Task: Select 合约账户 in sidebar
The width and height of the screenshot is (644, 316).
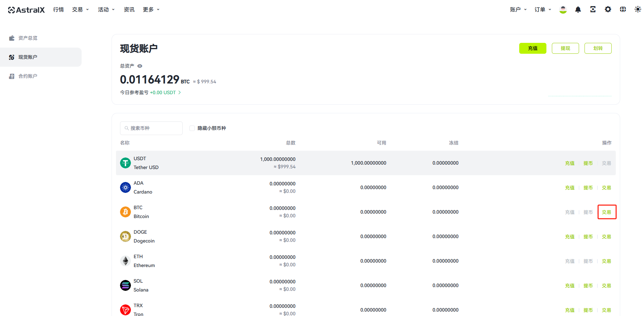Action: [x=41, y=76]
